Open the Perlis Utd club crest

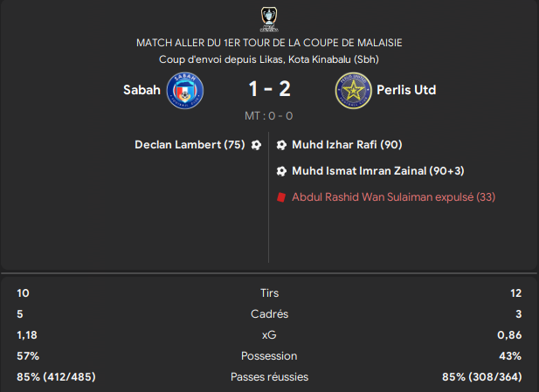pyautogui.click(x=354, y=90)
